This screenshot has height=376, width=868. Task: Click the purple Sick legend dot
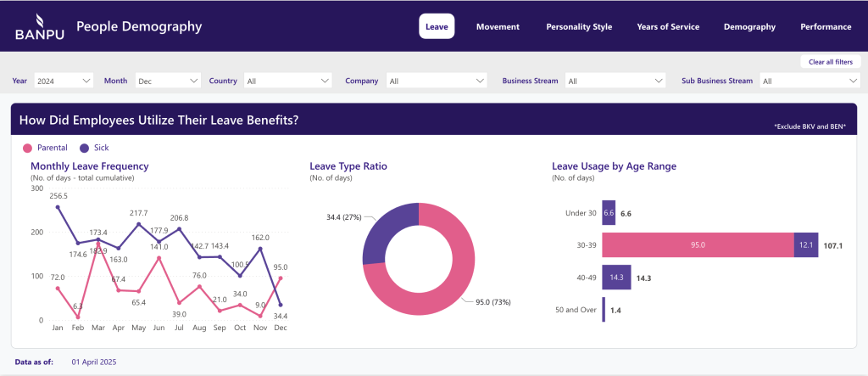click(x=84, y=148)
